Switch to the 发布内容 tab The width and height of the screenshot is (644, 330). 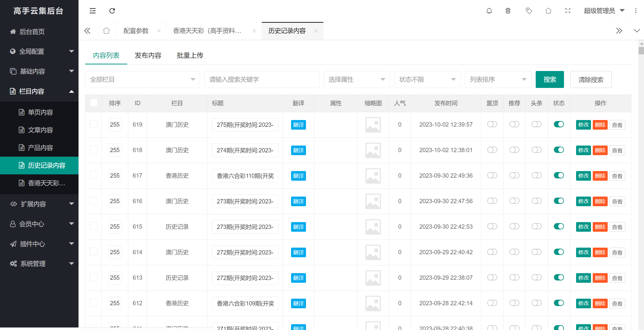tap(148, 55)
